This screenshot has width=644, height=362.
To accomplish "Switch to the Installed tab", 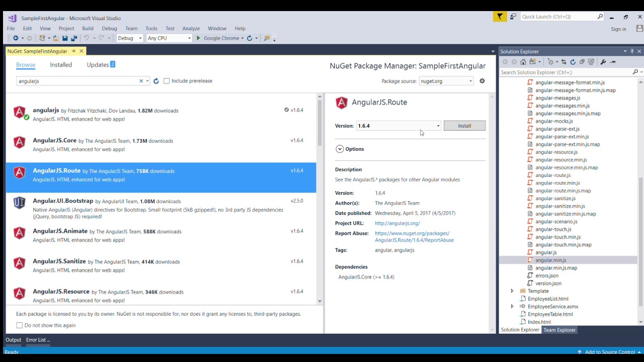I will click(x=61, y=65).
